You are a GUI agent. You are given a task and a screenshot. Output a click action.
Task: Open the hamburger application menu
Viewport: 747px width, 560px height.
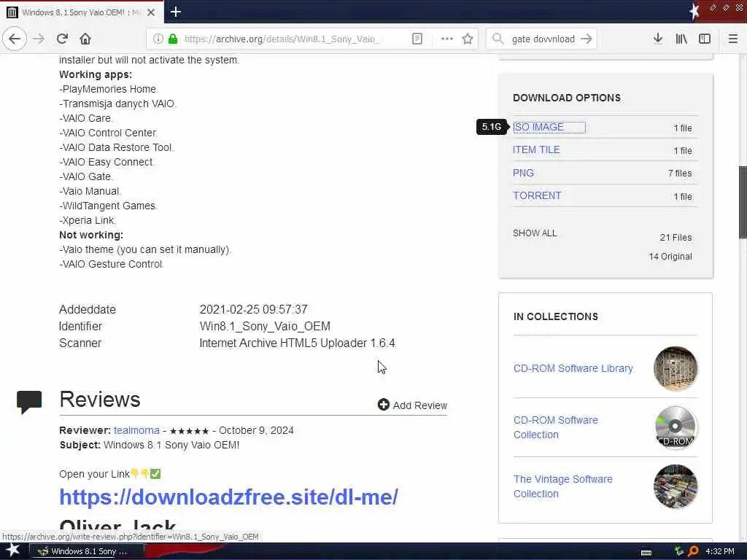click(x=732, y=39)
